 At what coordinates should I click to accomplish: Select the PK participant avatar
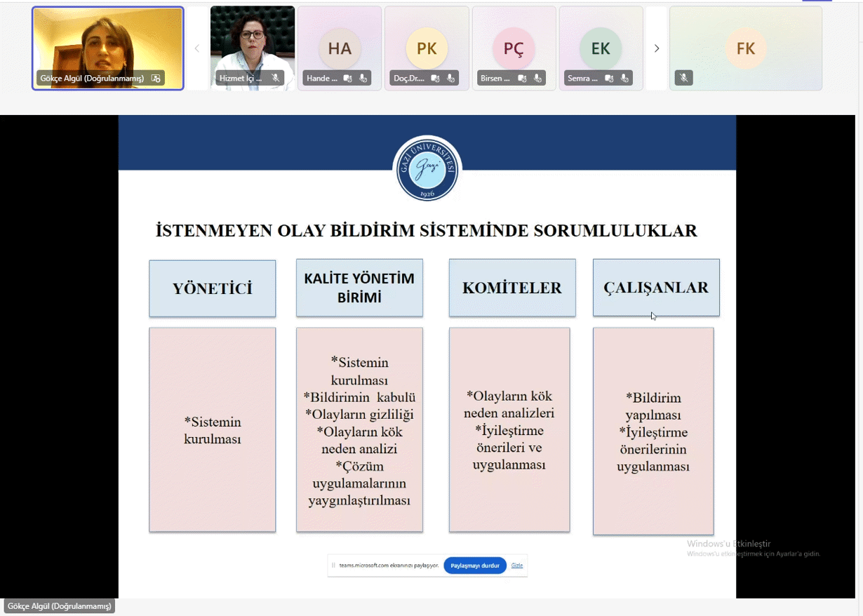coord(427,48)
